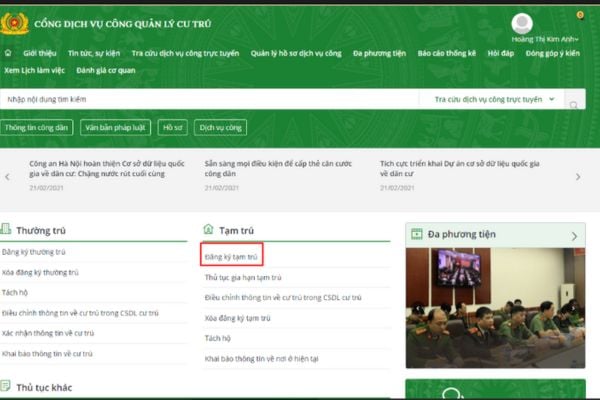Expand the Đa phương tiện panel chevron
Image resolution: width=600 pixels, height=400 pixels.
[574, 236]
